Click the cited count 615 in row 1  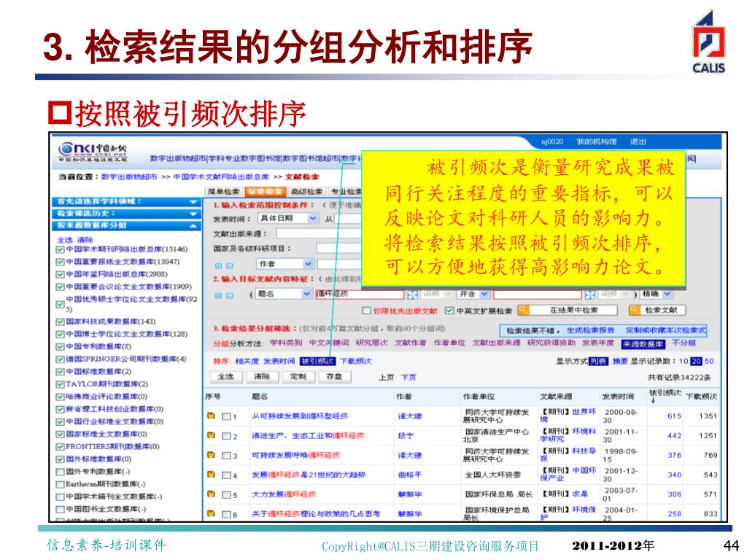(x=674, y=416)
